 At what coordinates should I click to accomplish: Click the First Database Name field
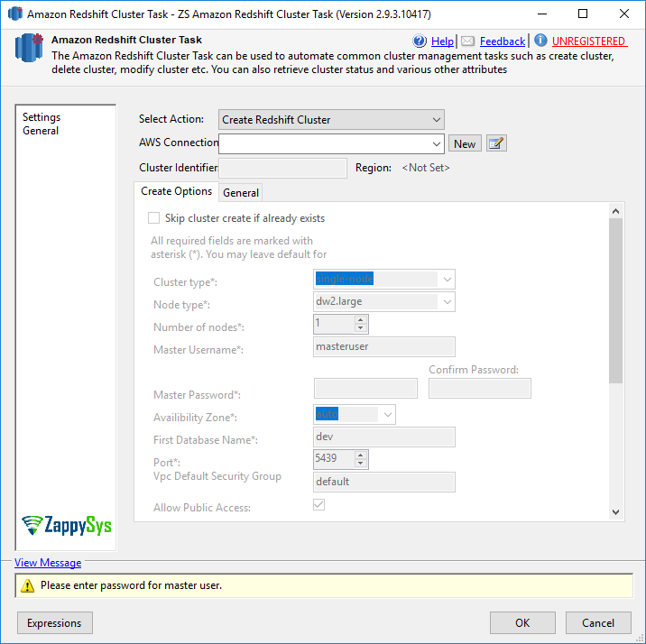click(384, 437)
